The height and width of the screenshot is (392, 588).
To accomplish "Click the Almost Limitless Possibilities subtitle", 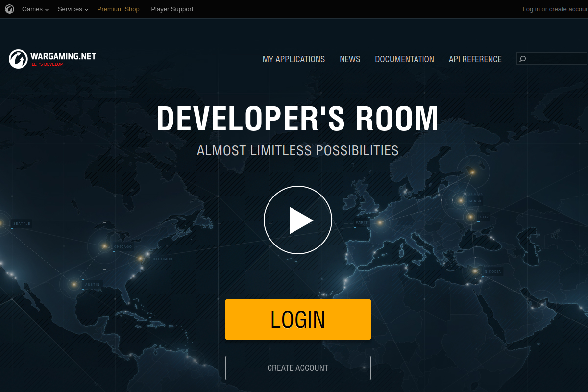I will pos(298,150).
